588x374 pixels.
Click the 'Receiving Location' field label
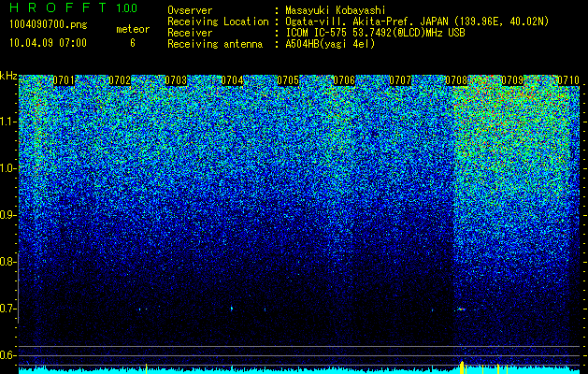218,22
